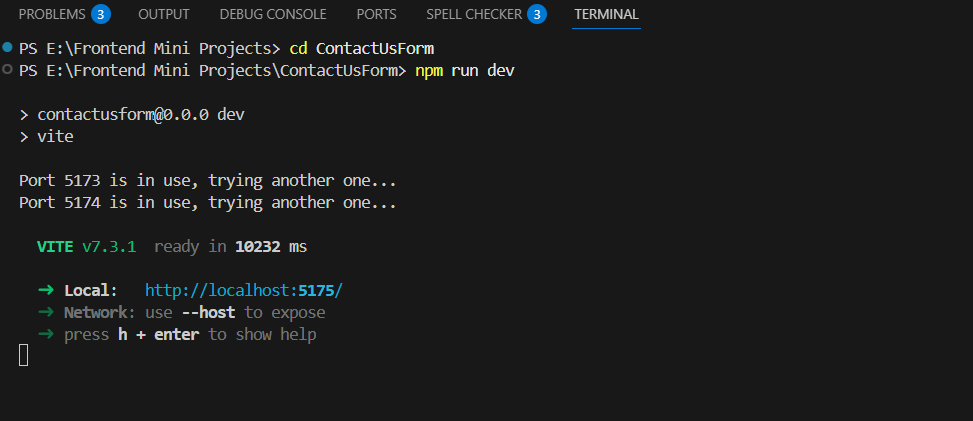Click the 'cd ContactUsForm' command text
The image size is (973, 421).
click(362, 48)
